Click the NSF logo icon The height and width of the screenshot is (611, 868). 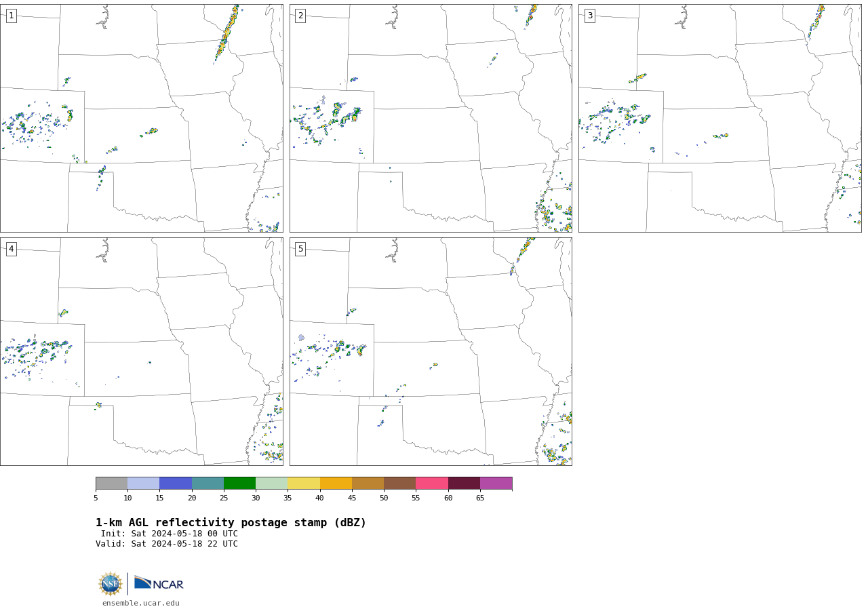(111, 584)
